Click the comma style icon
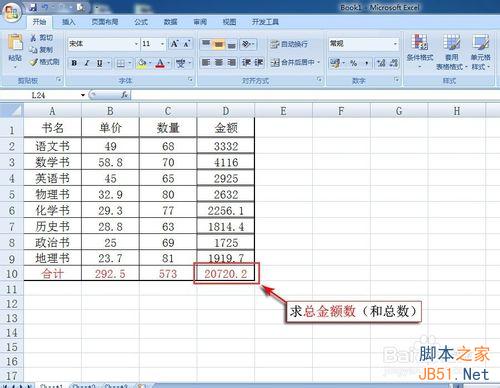 pos(367,63)
